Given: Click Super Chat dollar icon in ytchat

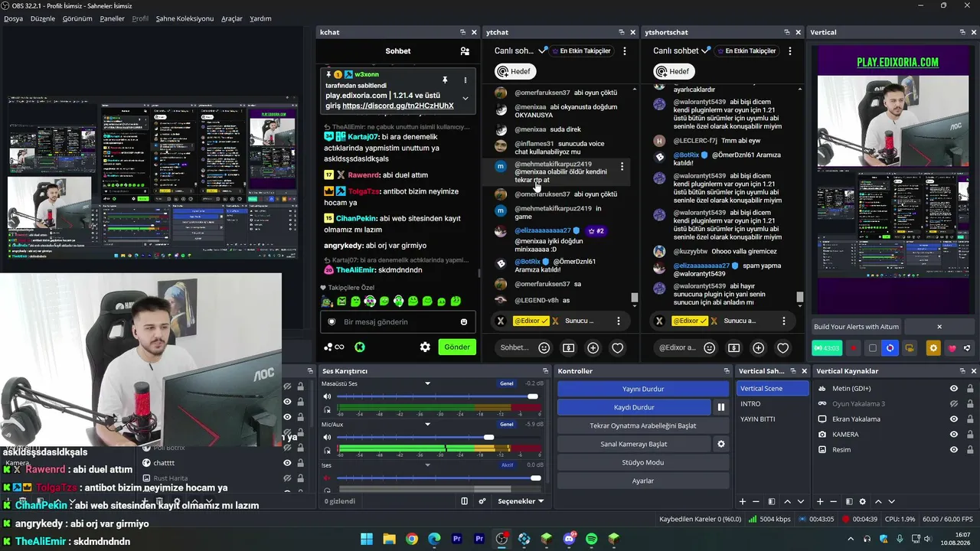Looking at the screenshot, I should point(568,347).
